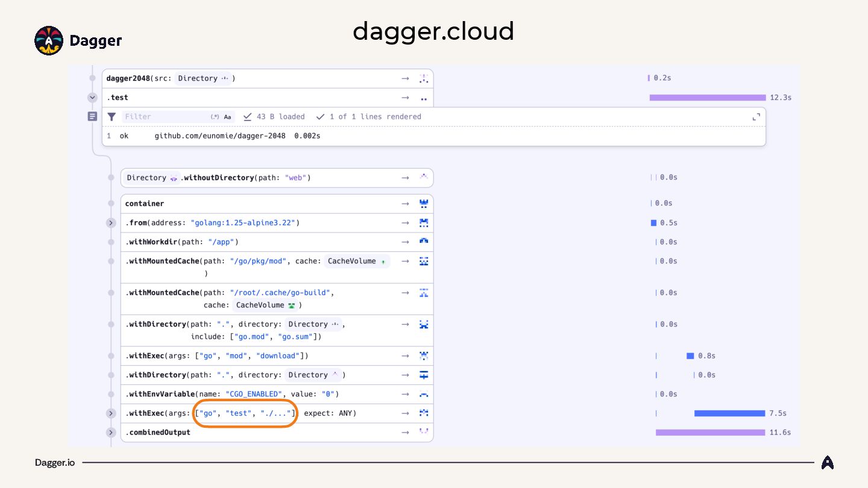This screenshot has height=488, width=868.
Task: Click the 12.3s .test duration bar
Action: click(x=708, y=98)
